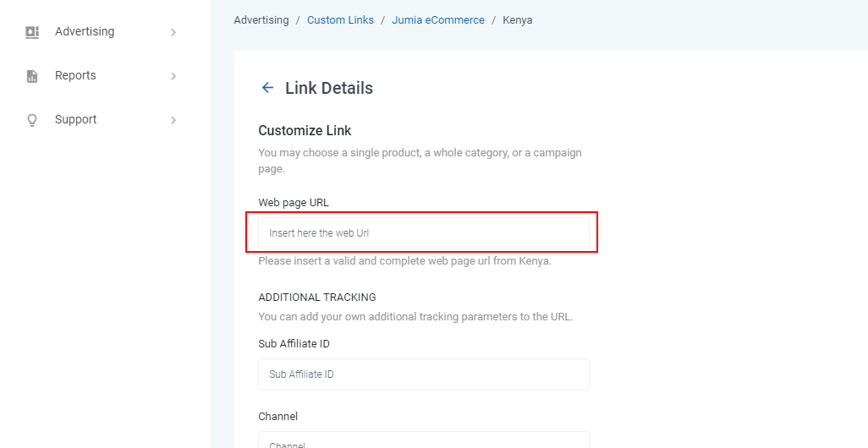
Task: Expand the Advertising menu chevron
Action: 173,32
